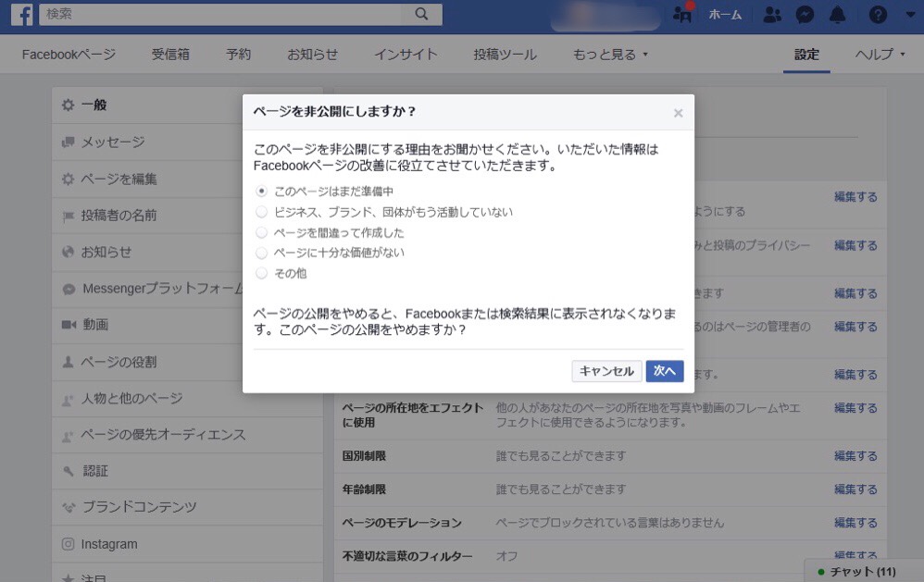Open the Messenger chat icon
The width and height of the screenshot is (924, 582).
(x=805, y=14)
